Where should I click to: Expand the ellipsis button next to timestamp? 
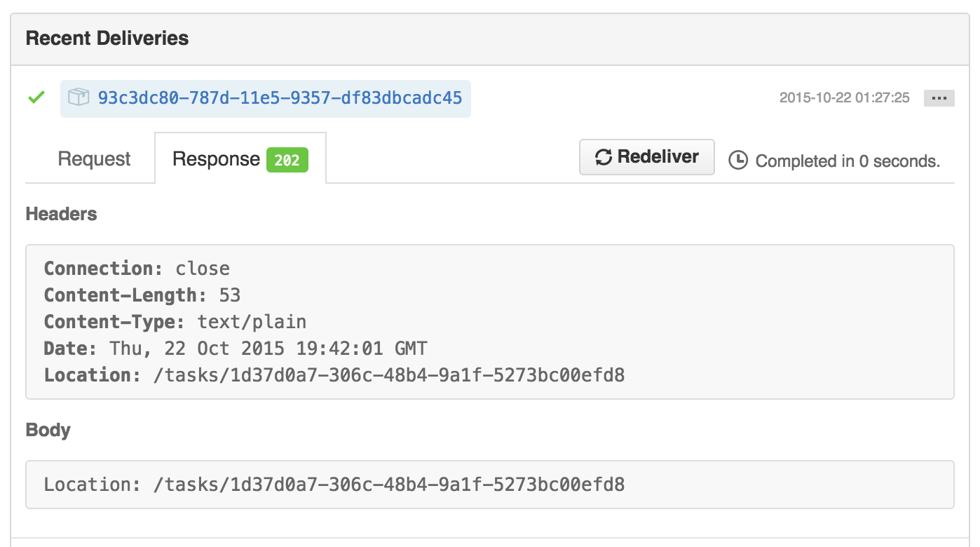(939, 98)
